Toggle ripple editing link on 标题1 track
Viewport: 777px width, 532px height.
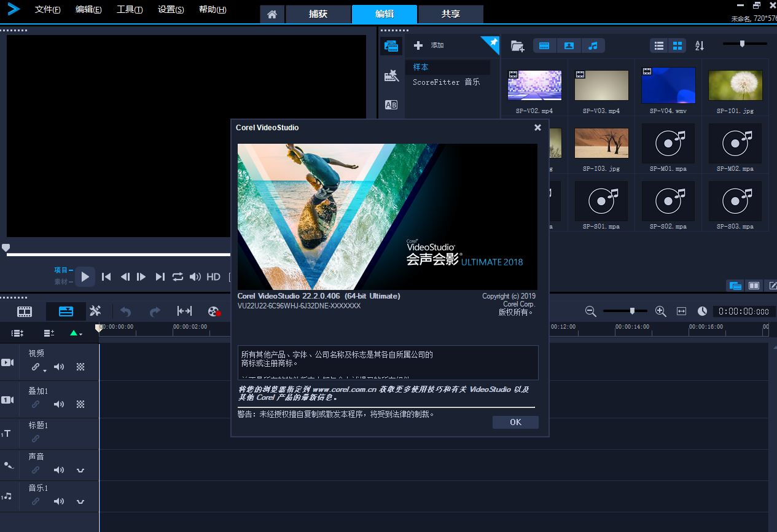coord(36,439)
